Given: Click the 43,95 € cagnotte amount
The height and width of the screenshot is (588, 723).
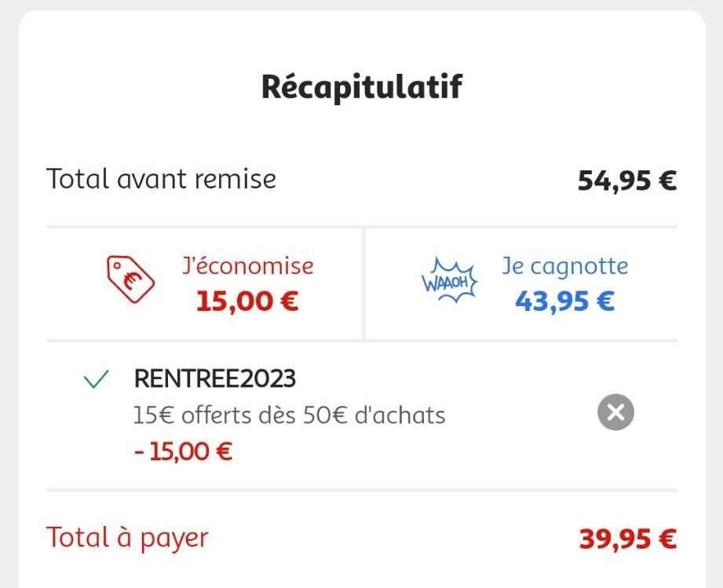Looking at the screenshot, I should pyautogui.click(x=565, y=301).
